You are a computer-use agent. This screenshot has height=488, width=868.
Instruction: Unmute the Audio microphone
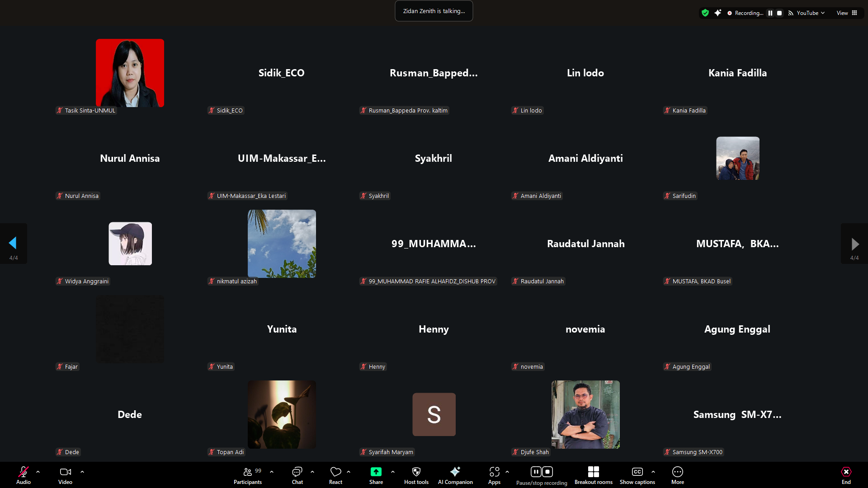pyautogui.click(x=24, y=472)
